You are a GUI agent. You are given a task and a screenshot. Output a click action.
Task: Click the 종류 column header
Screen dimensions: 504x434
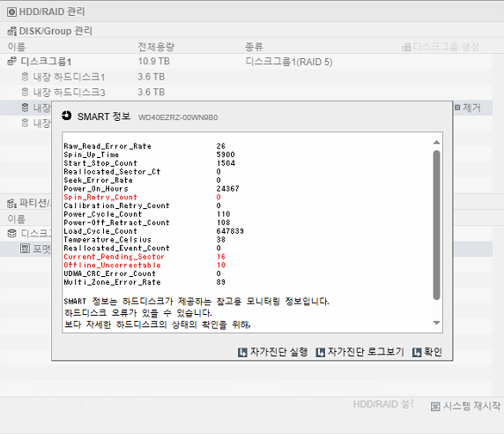click(x=254, y=47)
